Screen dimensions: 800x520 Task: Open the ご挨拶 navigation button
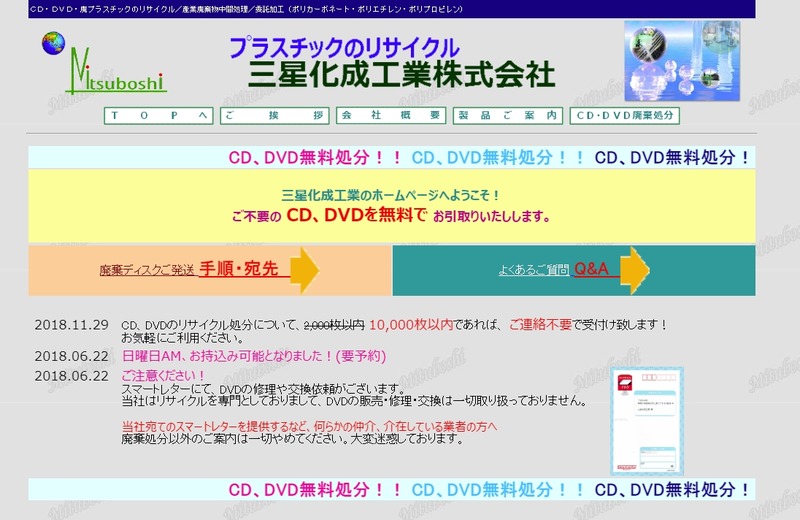(275, 116)
